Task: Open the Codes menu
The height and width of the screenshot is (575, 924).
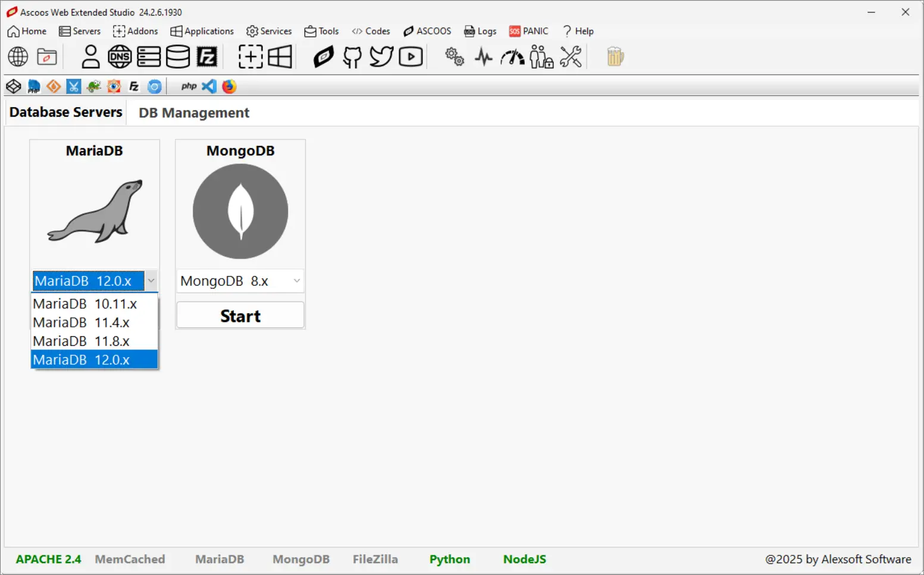Action: [x=371, y=31]
